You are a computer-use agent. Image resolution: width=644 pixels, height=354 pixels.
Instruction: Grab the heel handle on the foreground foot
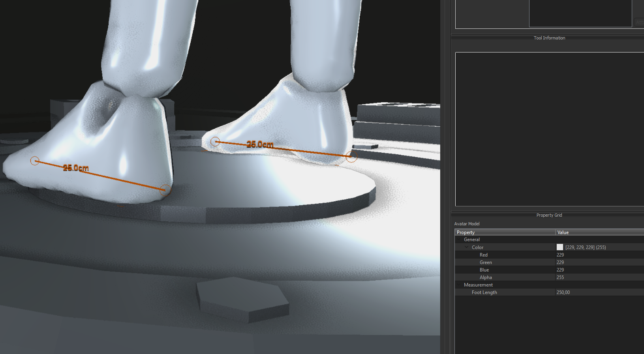(x=165, y=190)
